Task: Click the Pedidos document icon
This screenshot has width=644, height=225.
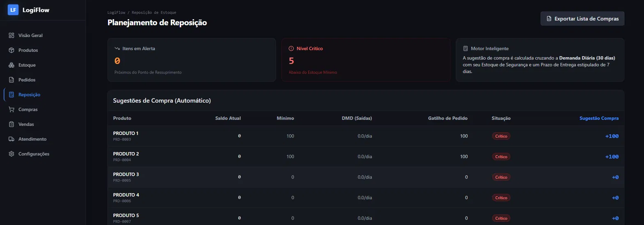Action: pos(11,80)
